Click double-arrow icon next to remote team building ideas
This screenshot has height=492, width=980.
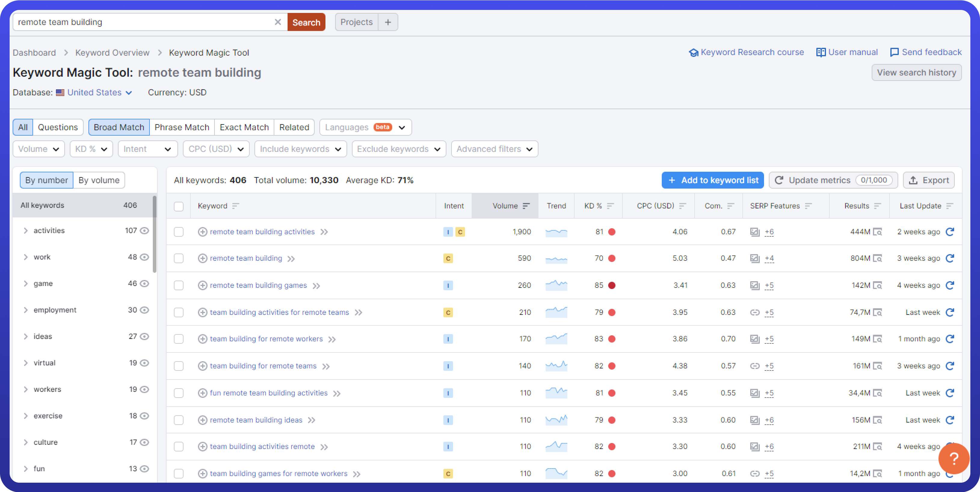point(312,420)
